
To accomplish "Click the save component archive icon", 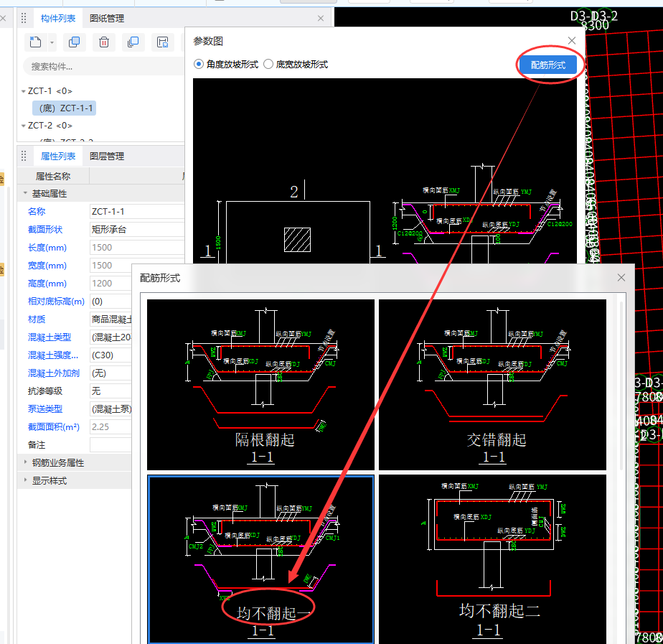I will click(163, 42).
